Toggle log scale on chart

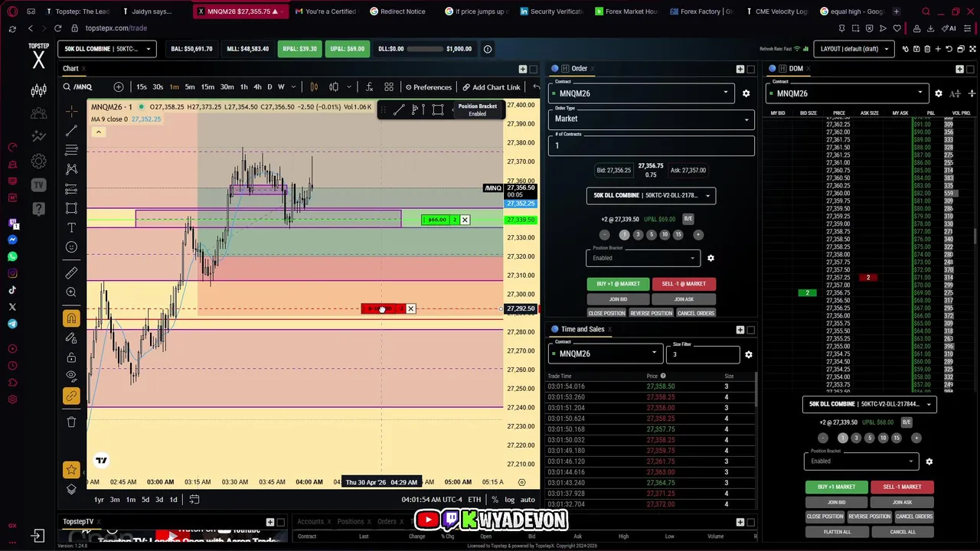coord(509,500)
